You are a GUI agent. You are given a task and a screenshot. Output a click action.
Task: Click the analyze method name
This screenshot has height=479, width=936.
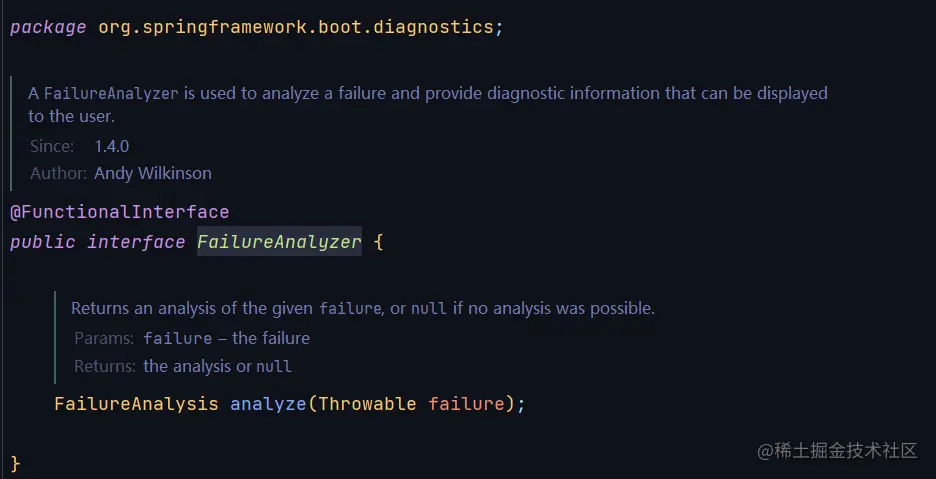click(x=268, y=404)
